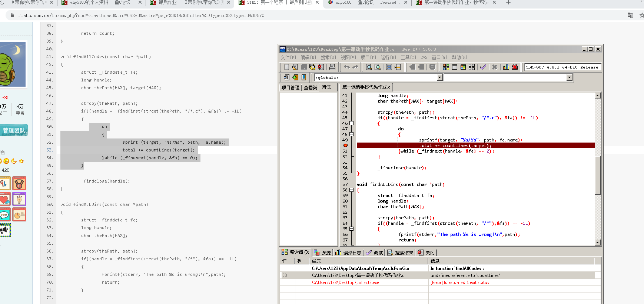
Task: Click the New file icon in Dev-C++ toolbar
Action: 286,67
